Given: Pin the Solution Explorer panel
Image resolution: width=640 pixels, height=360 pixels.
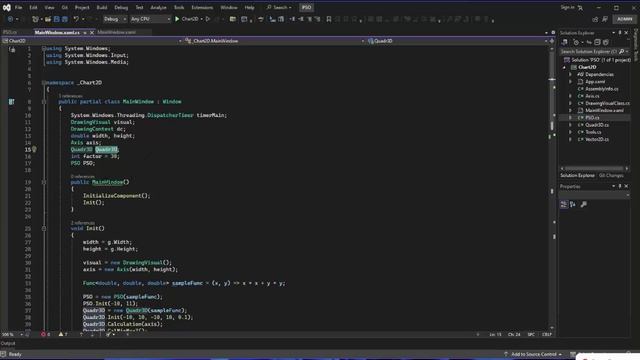Looking at the screenshot, I should (x=620, y=33).
